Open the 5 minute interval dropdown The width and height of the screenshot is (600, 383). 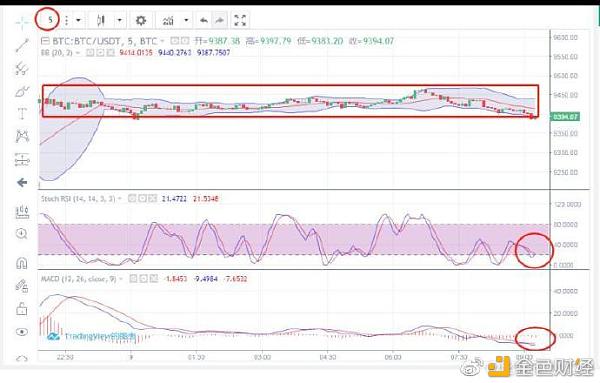pos(78,20)
